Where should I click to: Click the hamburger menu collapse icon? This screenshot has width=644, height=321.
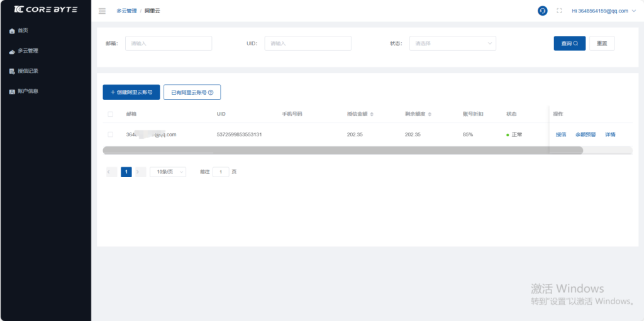[x=102, y=11]
